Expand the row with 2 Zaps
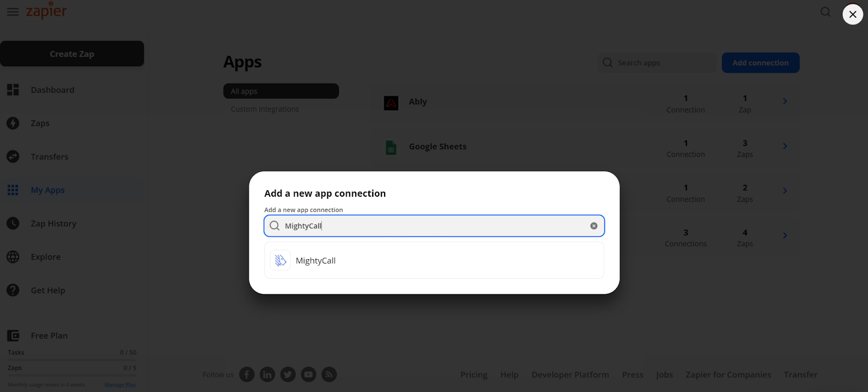This screenshot has height=392, width=868. (x=785, y=191)
